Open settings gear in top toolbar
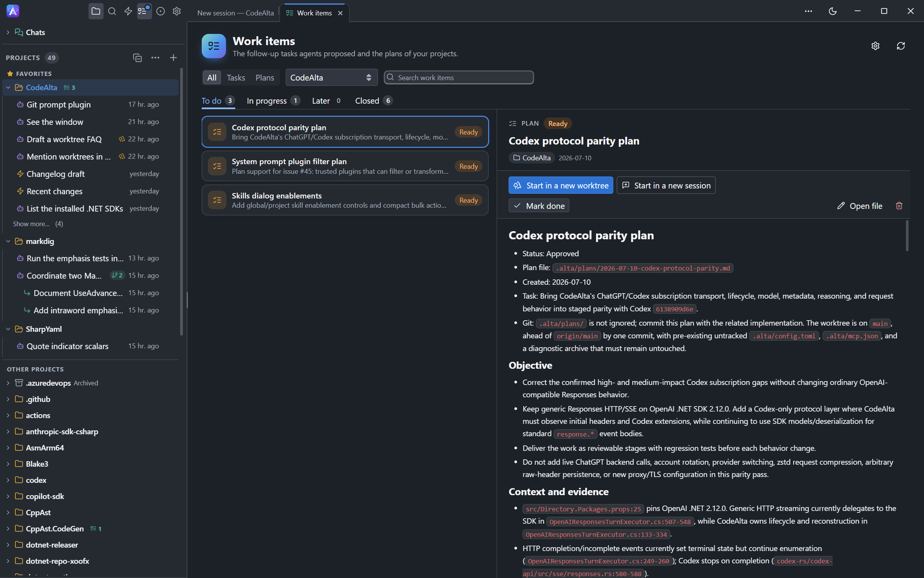The height and width of the screenshot is (578, 924). pos(177,11)
